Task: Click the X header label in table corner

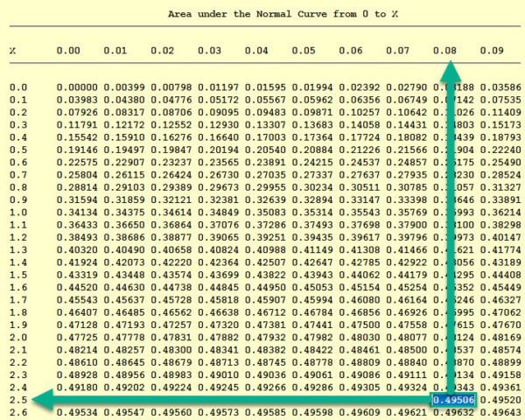Action: [x=13, y=51]
